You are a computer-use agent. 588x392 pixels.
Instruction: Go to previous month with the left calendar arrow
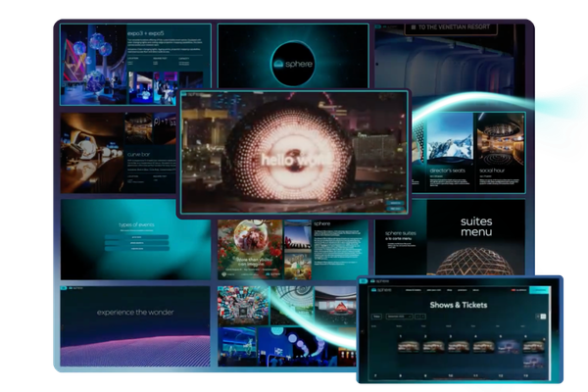click(417, 317)
